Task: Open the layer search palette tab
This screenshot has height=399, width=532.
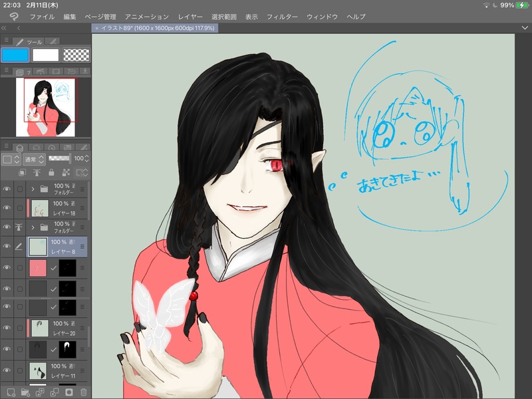Action: [37, 148]
